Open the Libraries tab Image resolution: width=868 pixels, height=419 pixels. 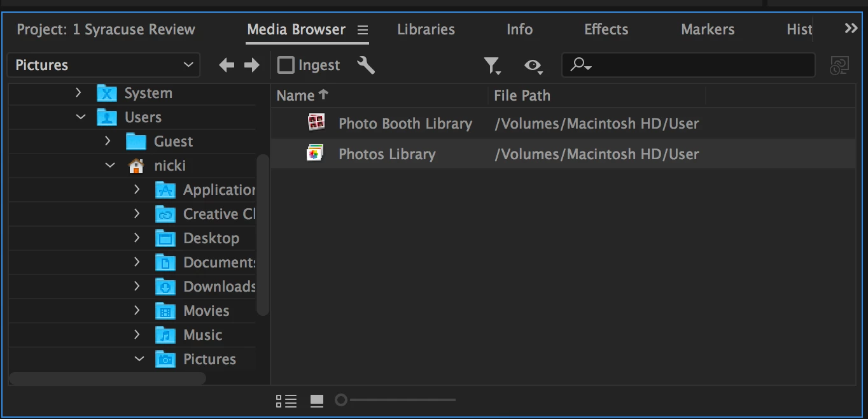click(x=426, y=30)
